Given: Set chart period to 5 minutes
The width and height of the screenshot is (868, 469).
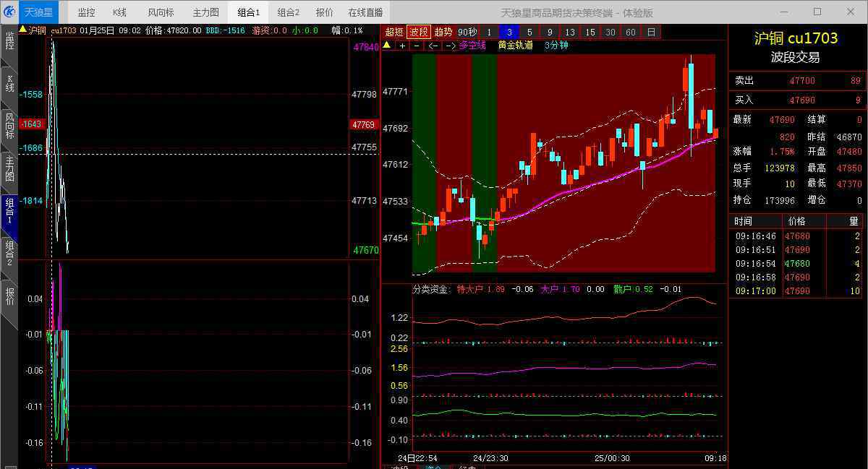Looking at the screenshot, I should pos(529,32).
